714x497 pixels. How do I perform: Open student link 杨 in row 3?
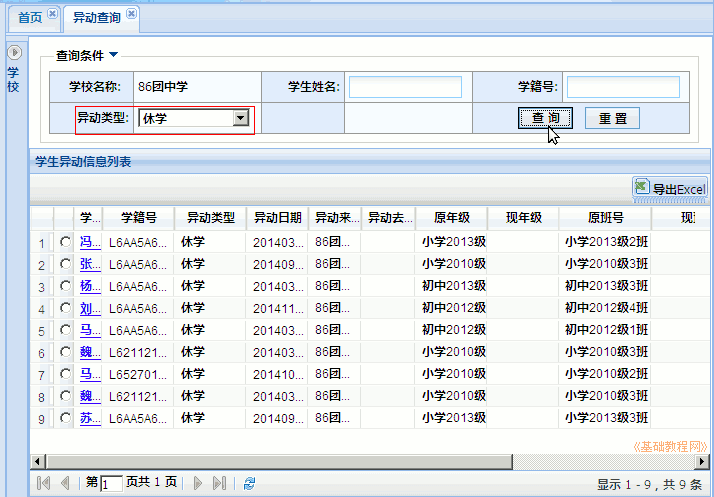[90, 286]
